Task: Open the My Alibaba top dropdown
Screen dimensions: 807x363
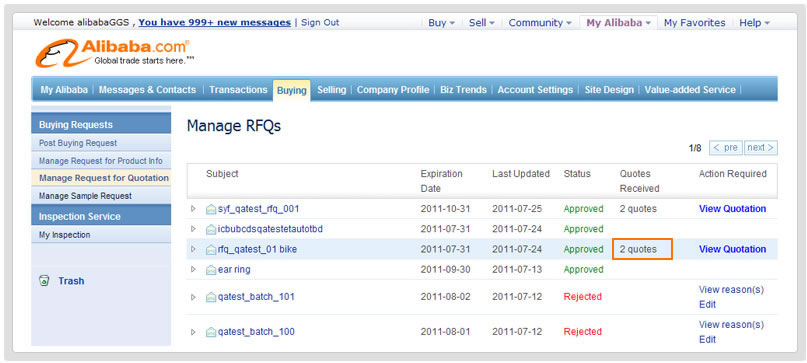Action: coord(619,23)
